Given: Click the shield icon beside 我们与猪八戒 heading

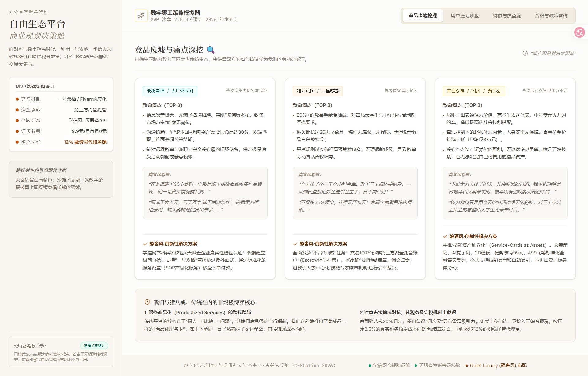Looking at the screenshot, I should click(x=147, y=302).
